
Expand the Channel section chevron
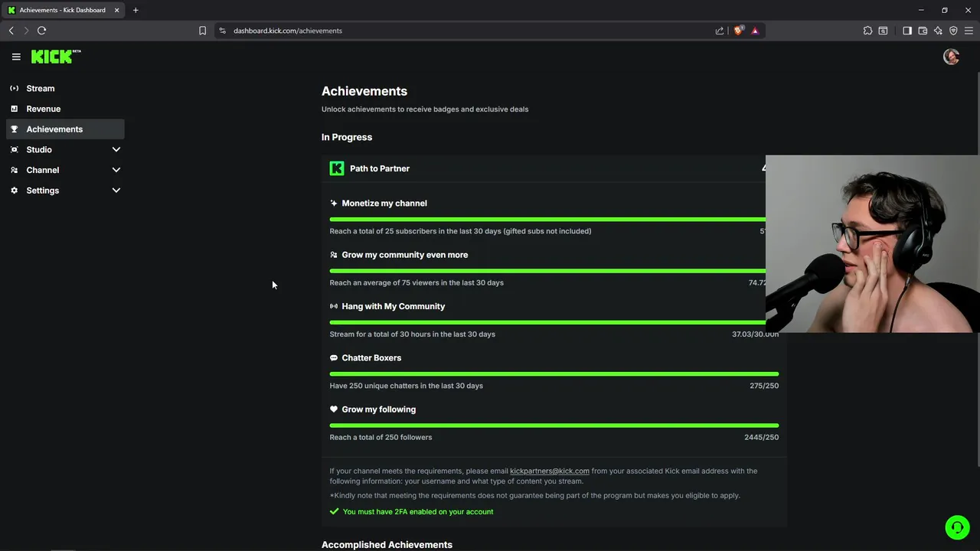pyautogui.click(x=116, y=170)
